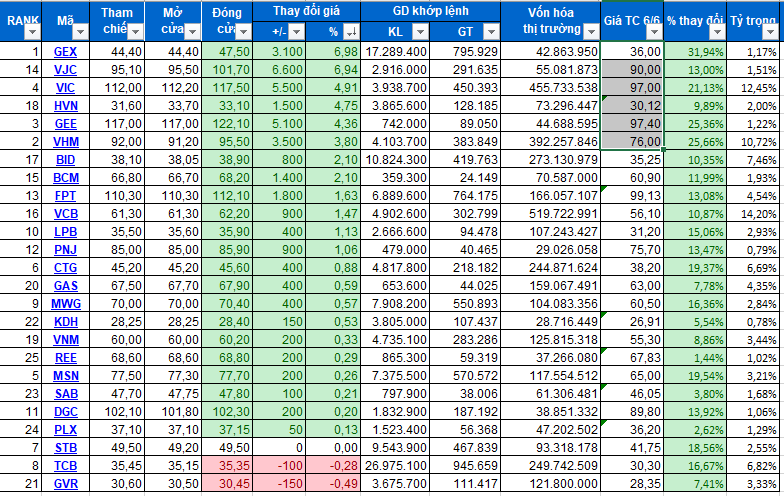Select VHM Giá TC cell 76,00
The width and height of the screenshot is (784, 496).
pos(632,142)
